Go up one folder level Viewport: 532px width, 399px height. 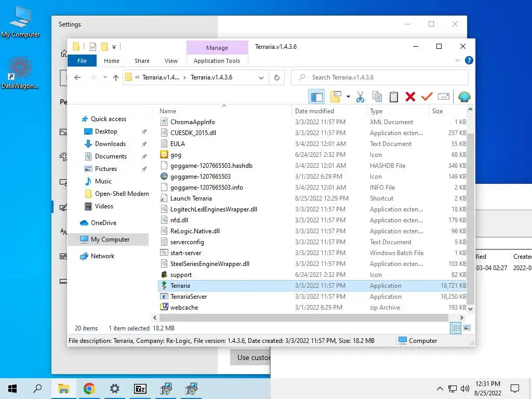pos(116,78)
